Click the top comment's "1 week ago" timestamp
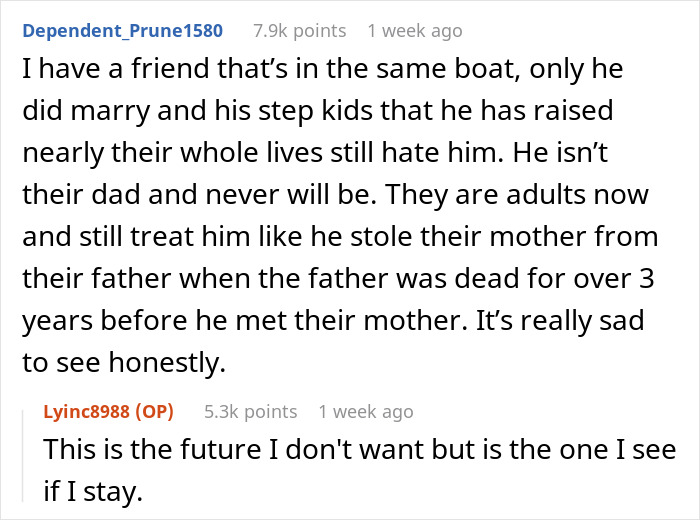Image resolution: width=700 pixels, height=520 pixels. coord(415,30)
